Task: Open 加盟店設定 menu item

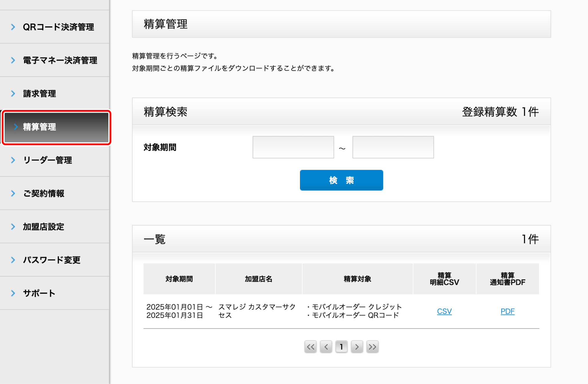Action: (x=44, y=227)
